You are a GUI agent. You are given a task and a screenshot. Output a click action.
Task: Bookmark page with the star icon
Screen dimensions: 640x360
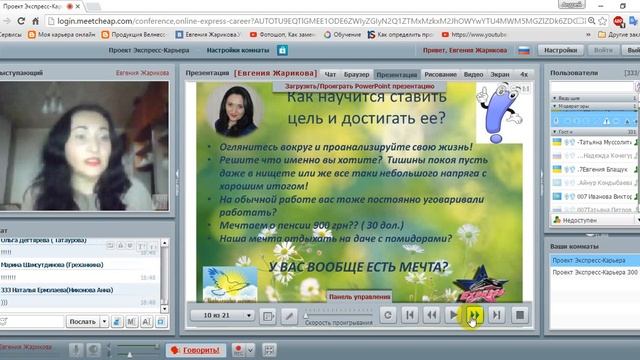pyautogui.click(x=602, y=21)
